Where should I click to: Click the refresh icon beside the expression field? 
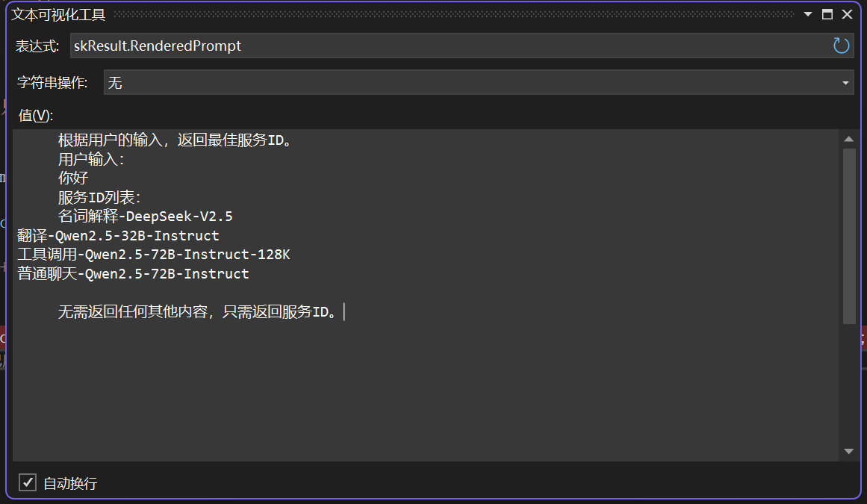coord(841,46)
